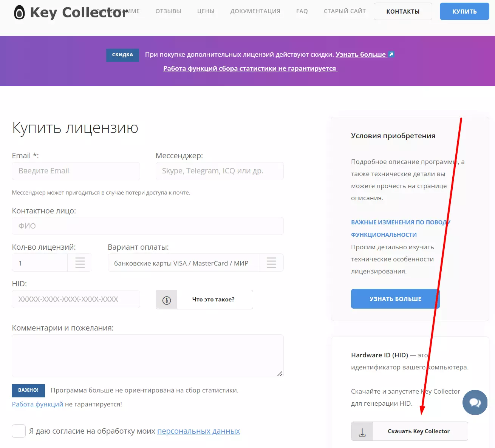Click the download arrow icon

[362, 432]
